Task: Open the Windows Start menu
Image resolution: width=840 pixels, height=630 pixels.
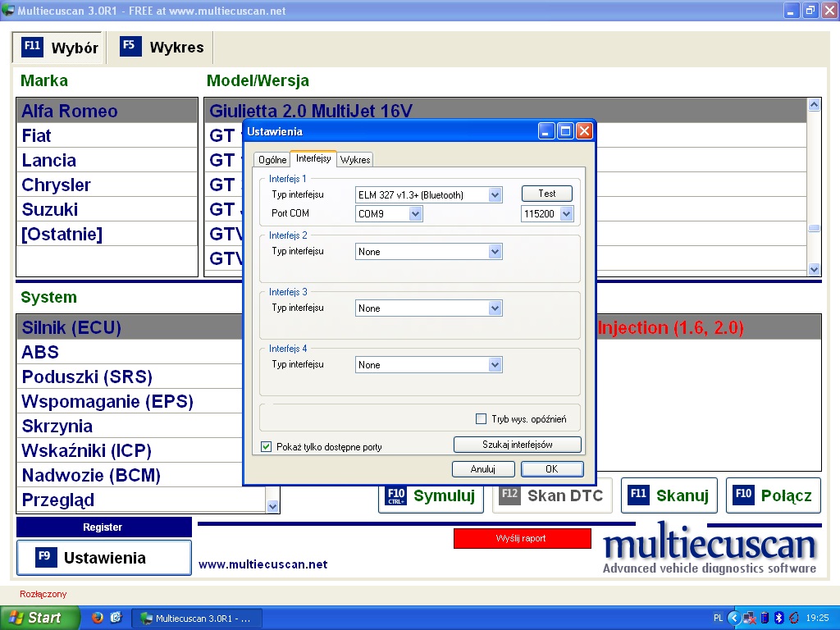Action: pyautogui.click(x=39, y=618)
